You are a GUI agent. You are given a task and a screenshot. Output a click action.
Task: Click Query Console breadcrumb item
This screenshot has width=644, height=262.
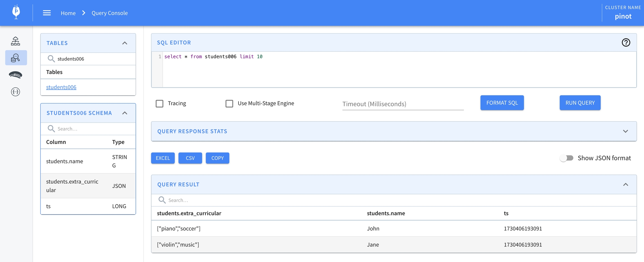[x=110, y=13]
